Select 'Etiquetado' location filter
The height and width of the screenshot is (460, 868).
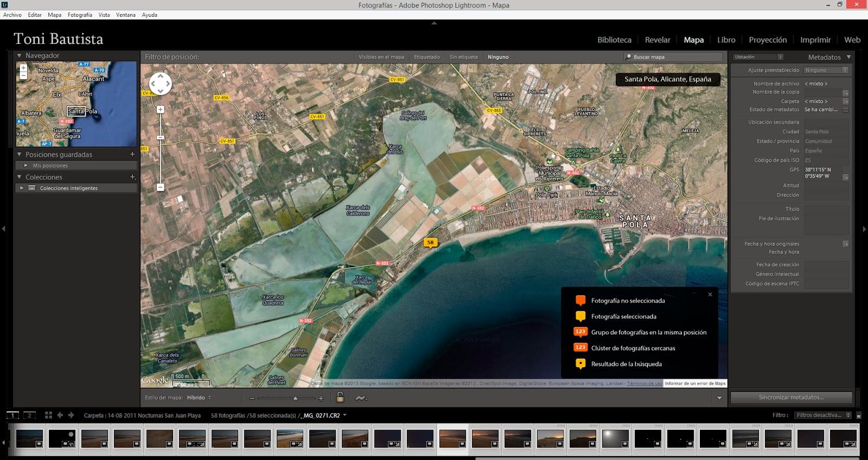click(427, 57)
